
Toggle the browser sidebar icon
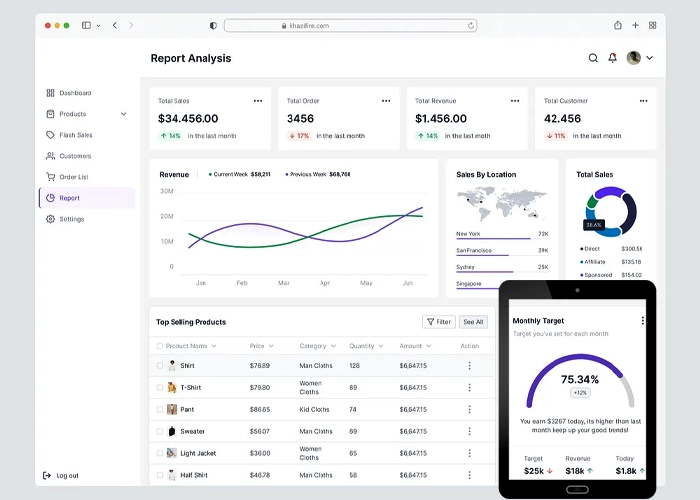[x=86, y=25]
